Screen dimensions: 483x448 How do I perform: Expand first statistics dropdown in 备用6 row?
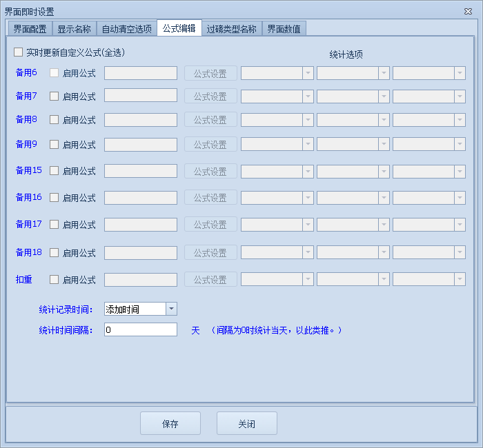[x=308, y=73]
